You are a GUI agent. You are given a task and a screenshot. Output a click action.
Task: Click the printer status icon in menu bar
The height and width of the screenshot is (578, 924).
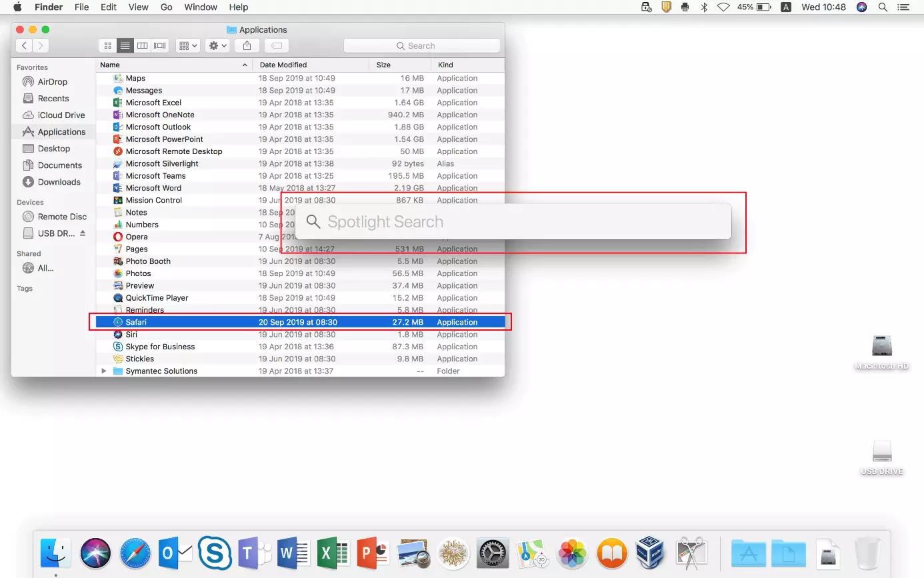tap(685, 7)
